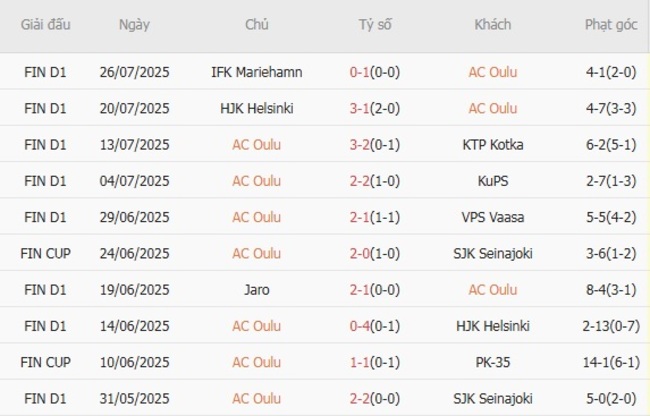The image size is (650, 416).
Task: Select the date 10/06/2025 cell
Action: pyautogui.click(x=135, y=362)
